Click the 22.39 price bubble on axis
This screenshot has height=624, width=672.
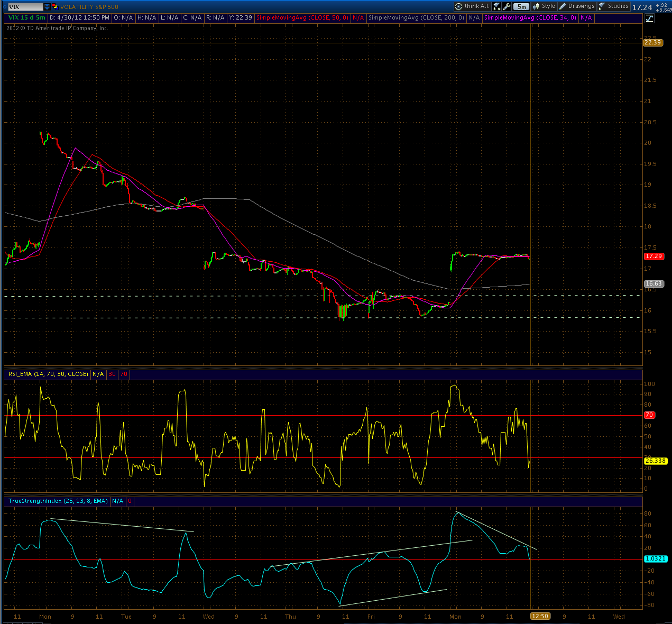point(652,42)
